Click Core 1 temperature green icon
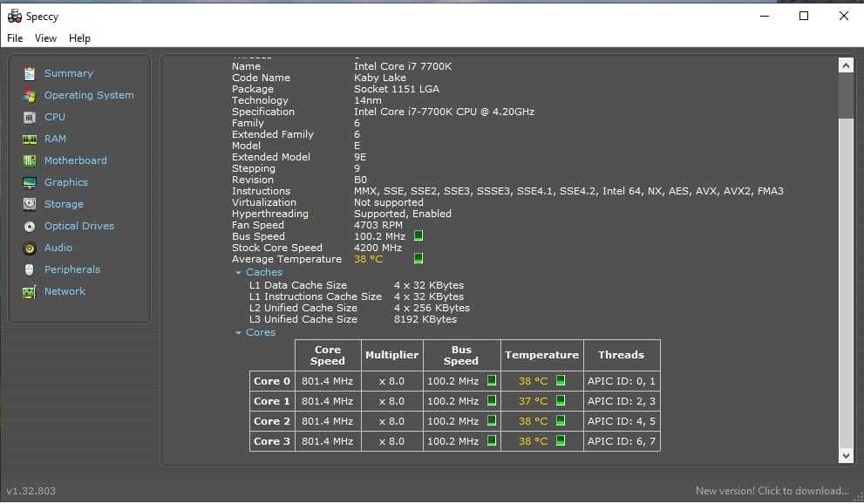Screen dimensions: 864x504 (561, 400)
